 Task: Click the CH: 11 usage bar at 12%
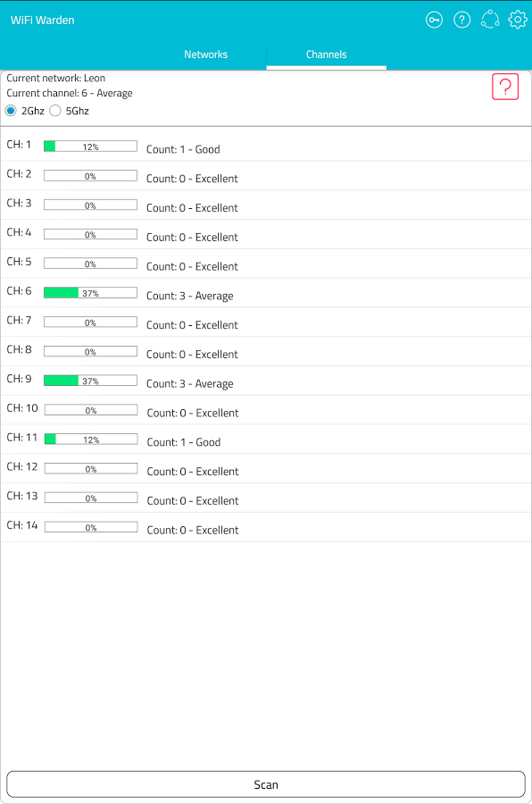pyautogui.click(x=91, y=440)
